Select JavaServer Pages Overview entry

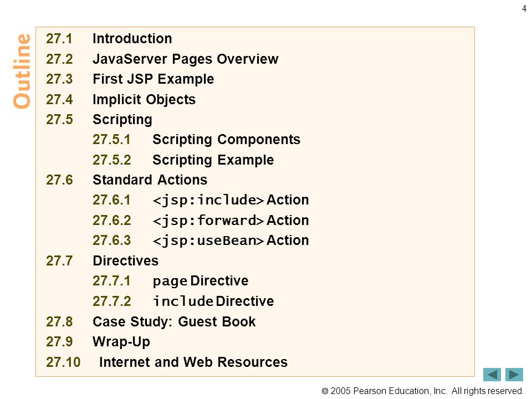[x=162, y=59]
